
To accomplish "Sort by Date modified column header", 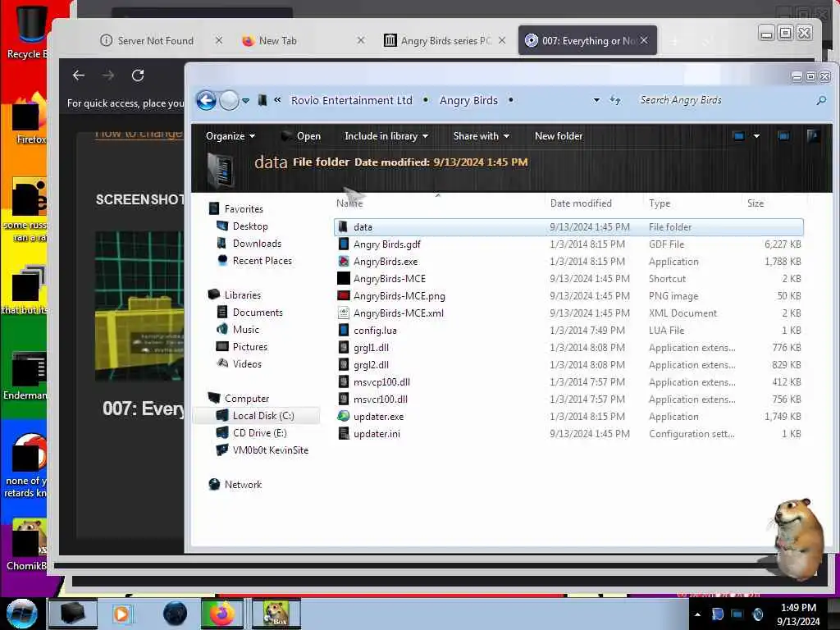I will [581, 203].
